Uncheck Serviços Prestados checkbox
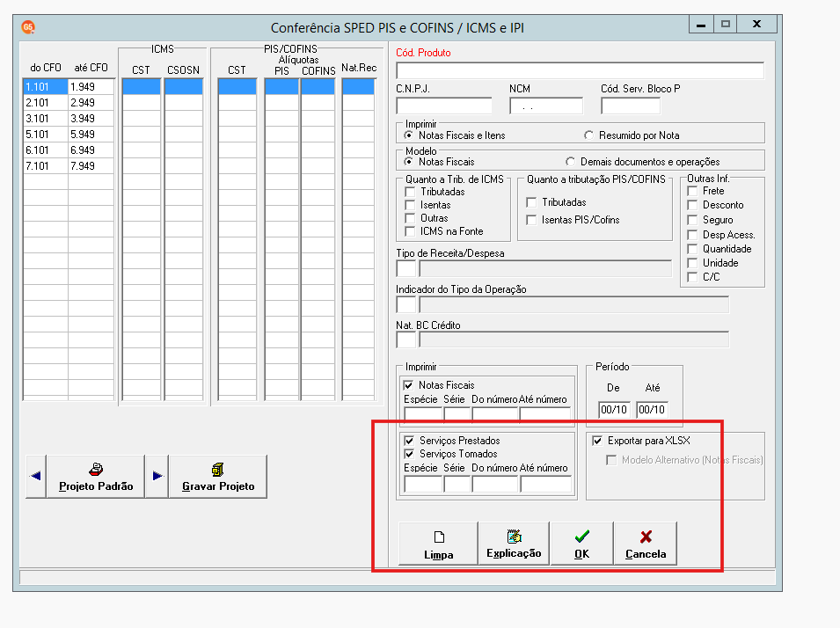The width and height of the screenshot is (840, 628). (x=409, y=441)
